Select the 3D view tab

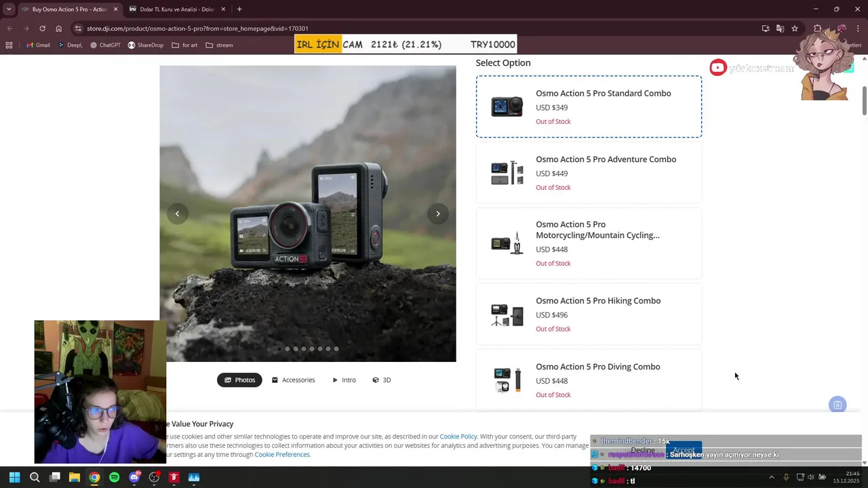(382, 380)
